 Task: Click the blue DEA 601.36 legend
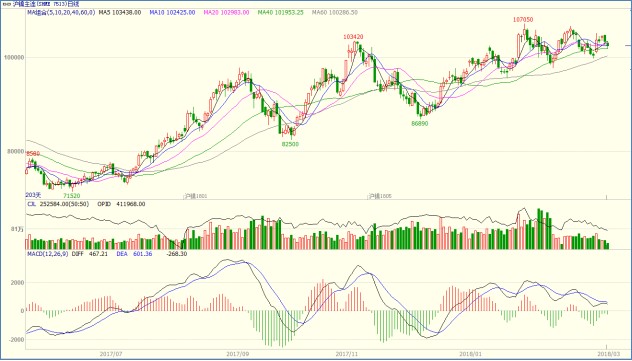coord(134,254)
